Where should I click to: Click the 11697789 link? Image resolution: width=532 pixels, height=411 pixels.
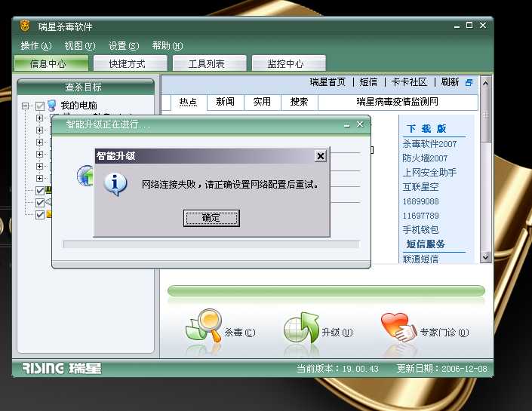point(421,216)
